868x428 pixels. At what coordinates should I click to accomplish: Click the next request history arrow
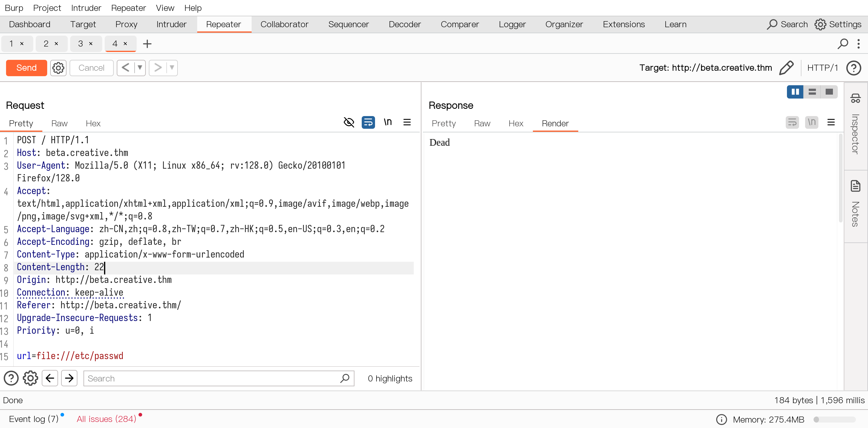(x=157, y=68)
